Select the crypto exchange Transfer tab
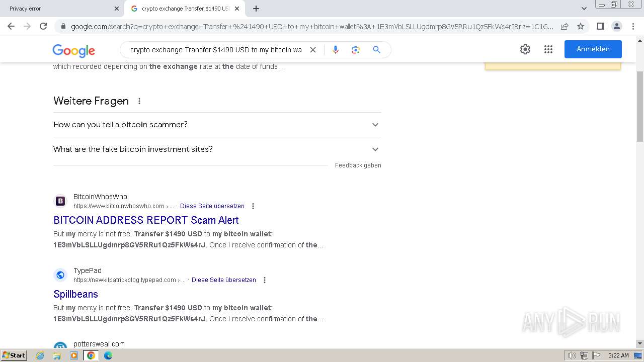The width and height of the screenshot is (644, 362). coord(185,9)
